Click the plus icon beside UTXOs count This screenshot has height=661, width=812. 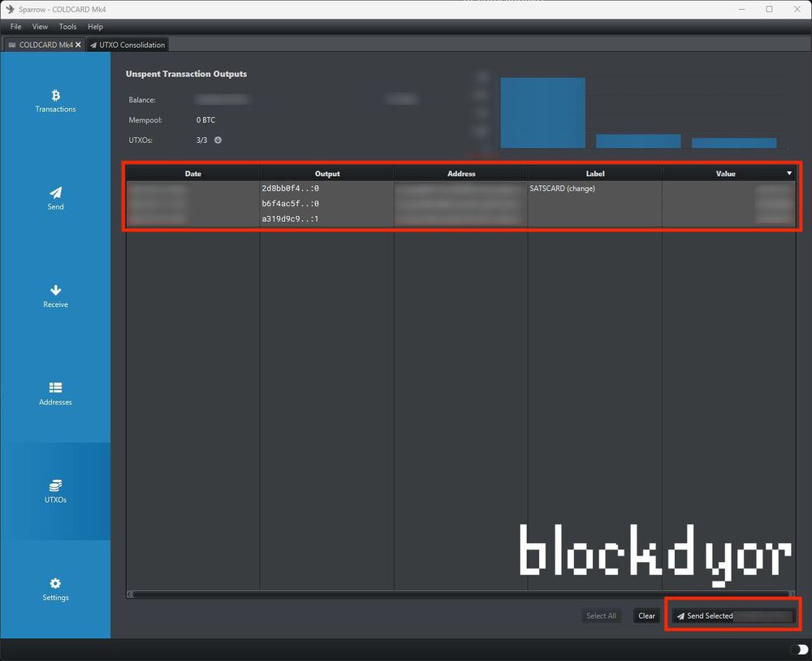pos(218,140)
